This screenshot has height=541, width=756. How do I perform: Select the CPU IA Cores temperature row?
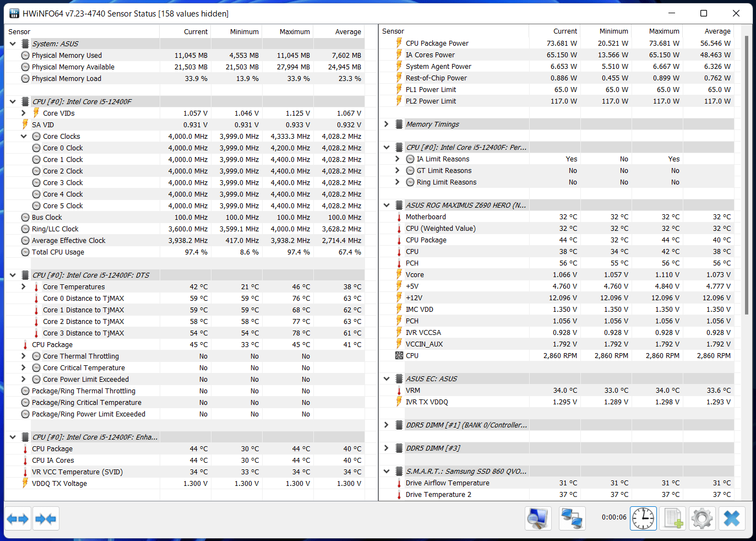click(184, 461)
